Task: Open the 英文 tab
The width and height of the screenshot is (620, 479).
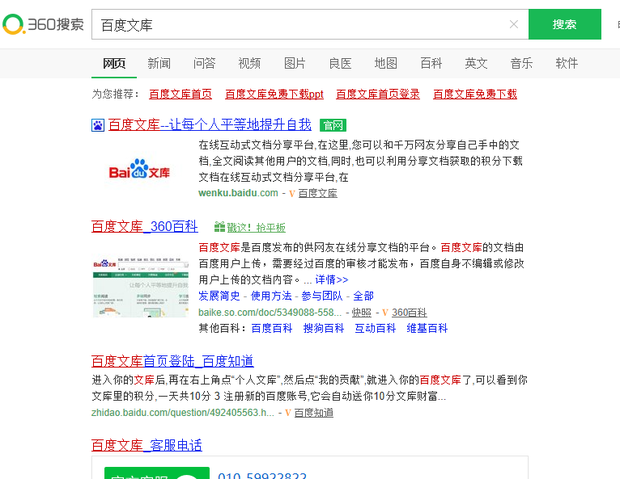Action: (x=476, y=63)
